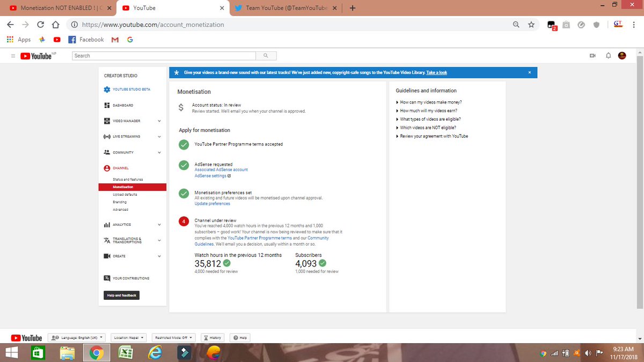Expand 'How can my videos make money?'
Screen dimensions: 644x362
429,102
